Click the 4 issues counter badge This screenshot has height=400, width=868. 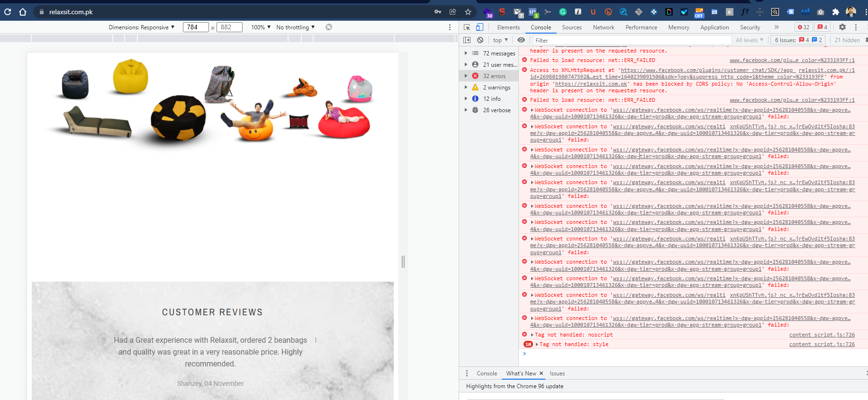823,27
